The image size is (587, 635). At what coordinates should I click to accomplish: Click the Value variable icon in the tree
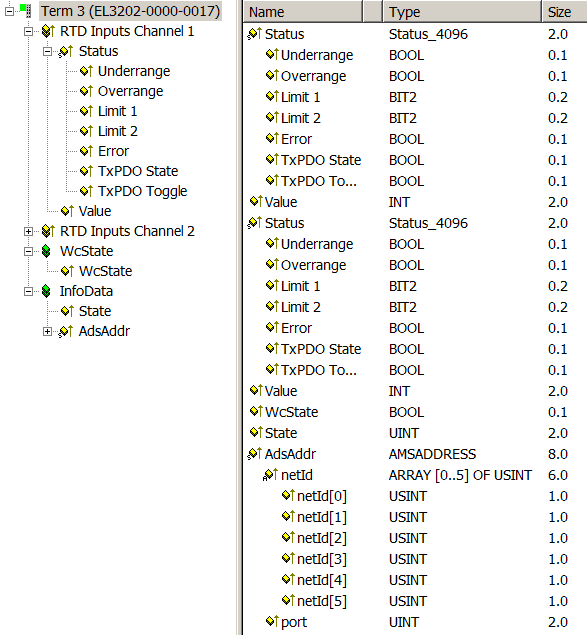pyautogui.click(x=67, y=211)
